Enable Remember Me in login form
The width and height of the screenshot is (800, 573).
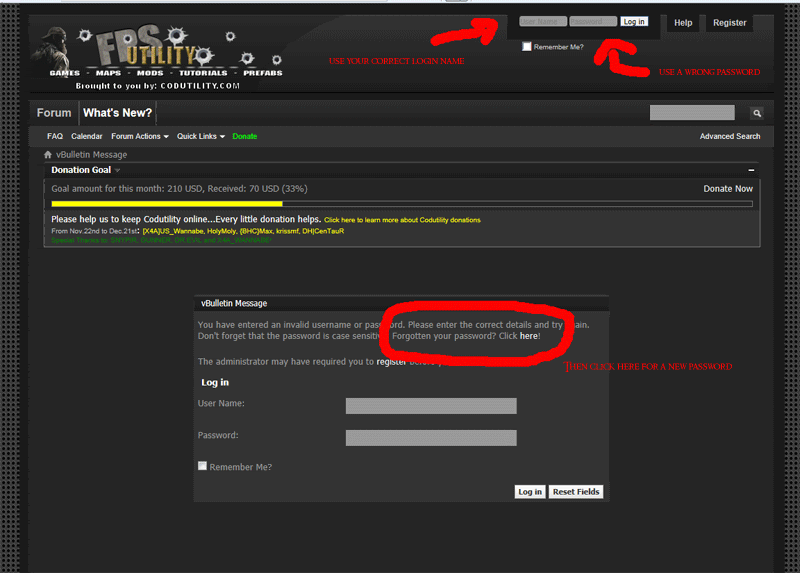coord(203,466)
